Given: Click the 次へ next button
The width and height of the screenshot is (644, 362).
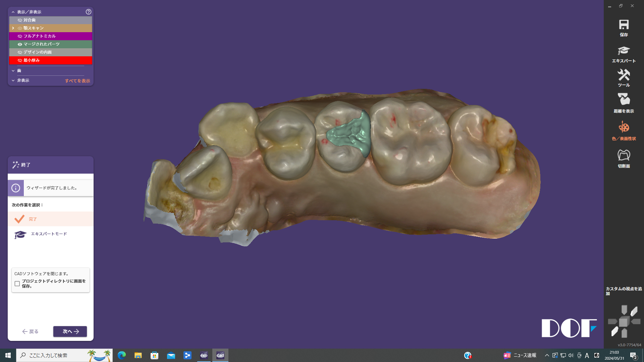Looking at the screenshot, I should [70, 331].
